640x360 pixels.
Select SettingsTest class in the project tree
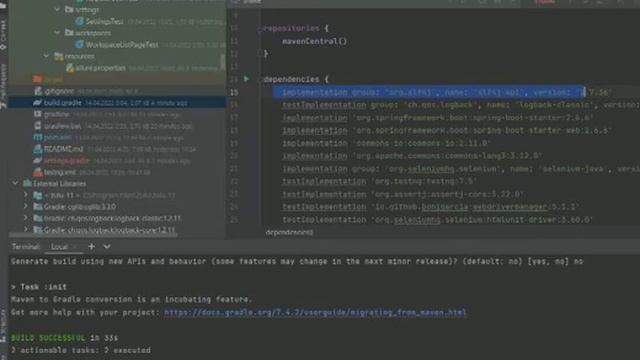point(104,21)
